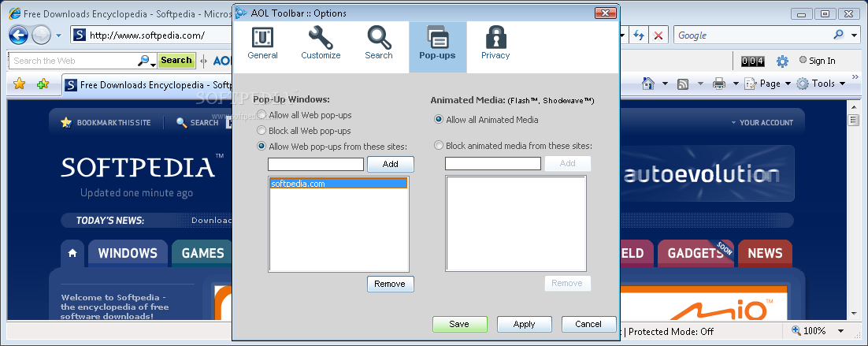Open the Tools menu in IE
The width and height of the screenshot is (868, 346).
click(x=821, y=84)
